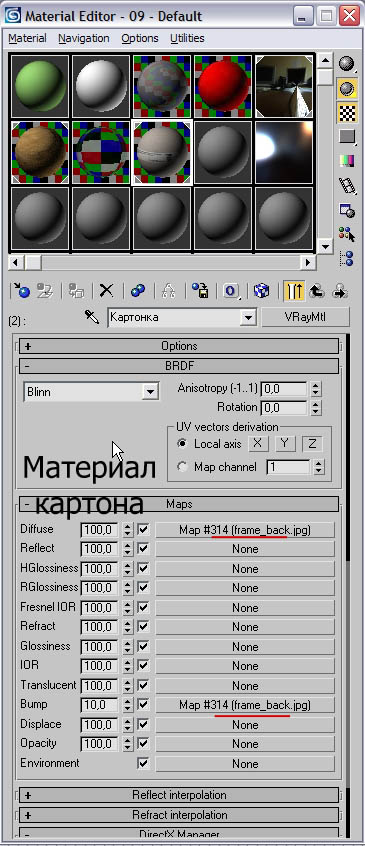
Task: Click the Displace None map button
Action: click(x=245, y=725)
